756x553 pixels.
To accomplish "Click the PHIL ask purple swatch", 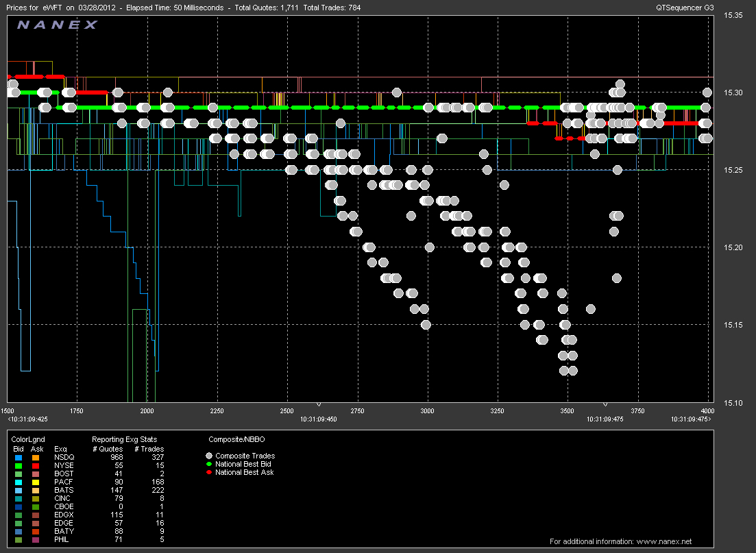I will pos(35,541).
